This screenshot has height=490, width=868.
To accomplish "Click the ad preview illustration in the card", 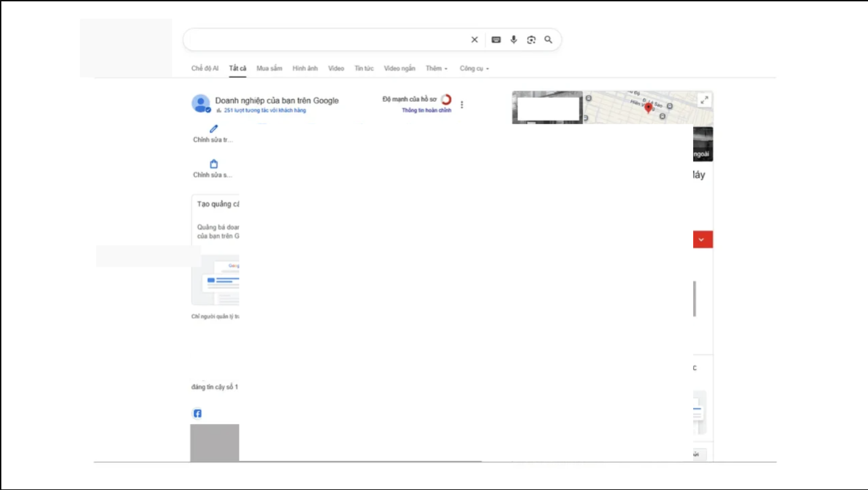I will point(216,280).
